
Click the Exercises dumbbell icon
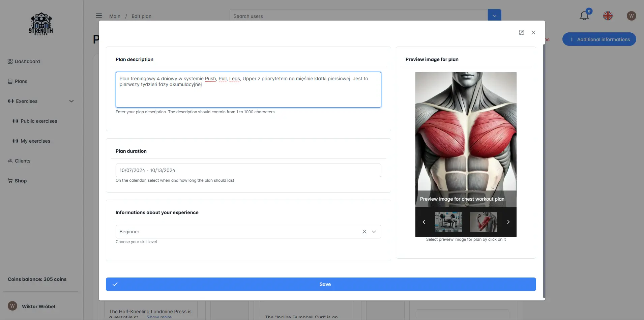pyautogui.click(x=10, y=101)
